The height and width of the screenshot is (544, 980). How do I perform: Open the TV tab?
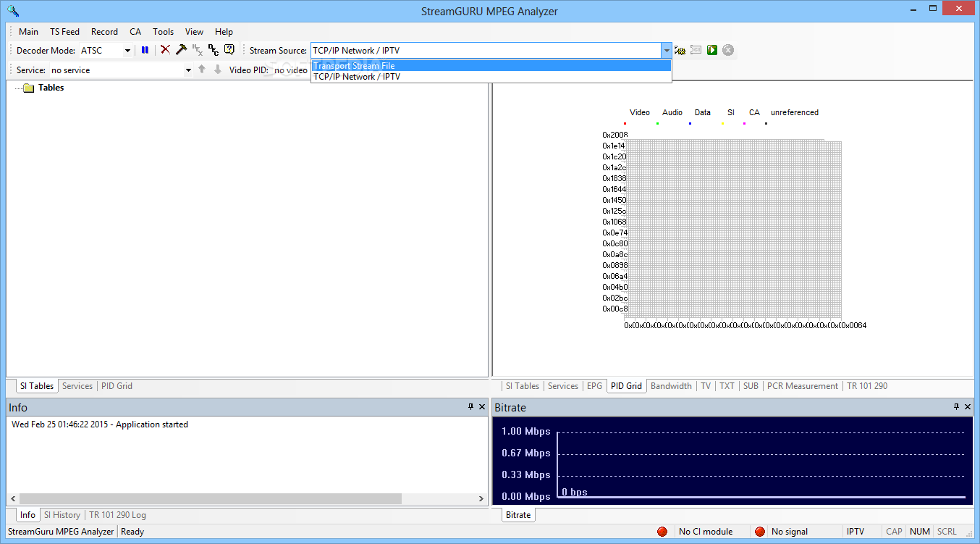[706, 386]
